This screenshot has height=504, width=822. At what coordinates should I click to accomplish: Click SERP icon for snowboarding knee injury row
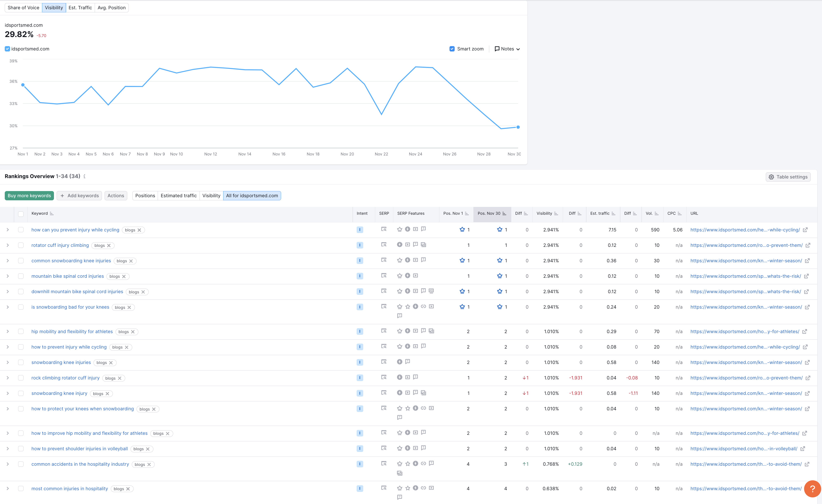tap(384, 393)
